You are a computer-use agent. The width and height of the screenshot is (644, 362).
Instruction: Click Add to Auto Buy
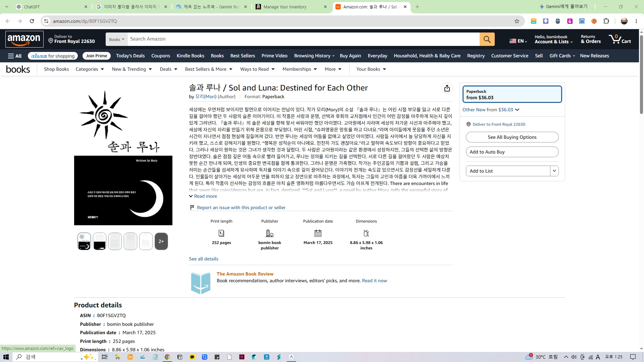(512, 152)
